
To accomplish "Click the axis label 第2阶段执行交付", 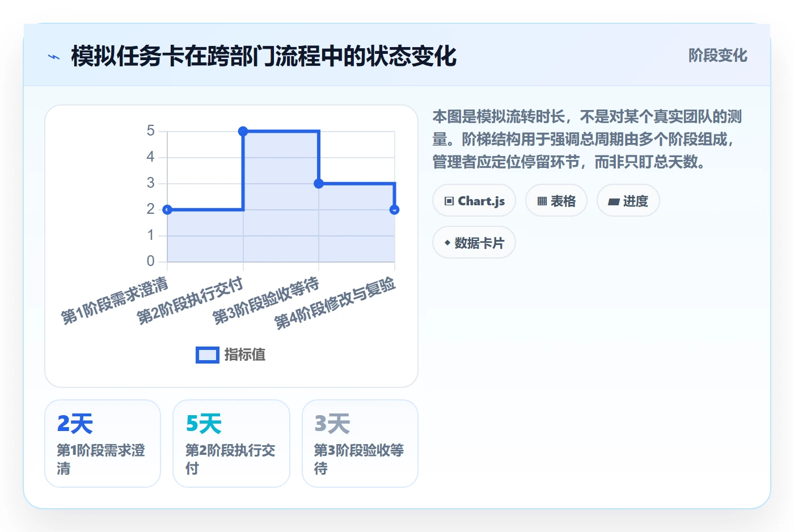I will [190, 301].
